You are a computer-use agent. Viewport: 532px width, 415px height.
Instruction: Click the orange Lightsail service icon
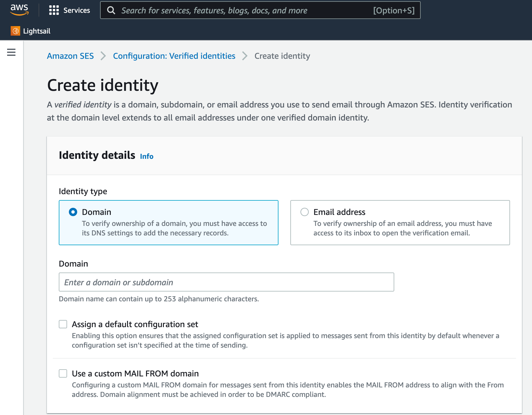tap(15, 31)
